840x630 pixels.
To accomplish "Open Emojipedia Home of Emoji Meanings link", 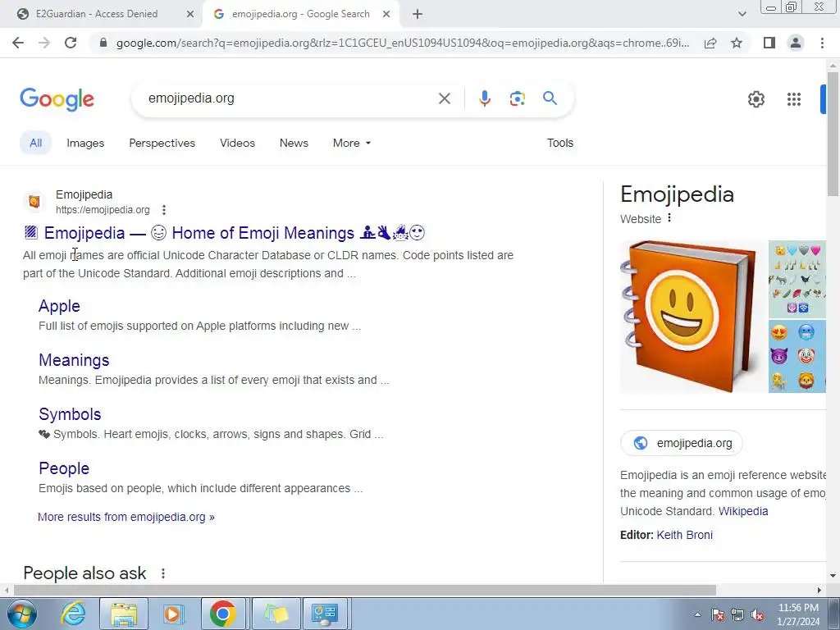I will (225, 233).
